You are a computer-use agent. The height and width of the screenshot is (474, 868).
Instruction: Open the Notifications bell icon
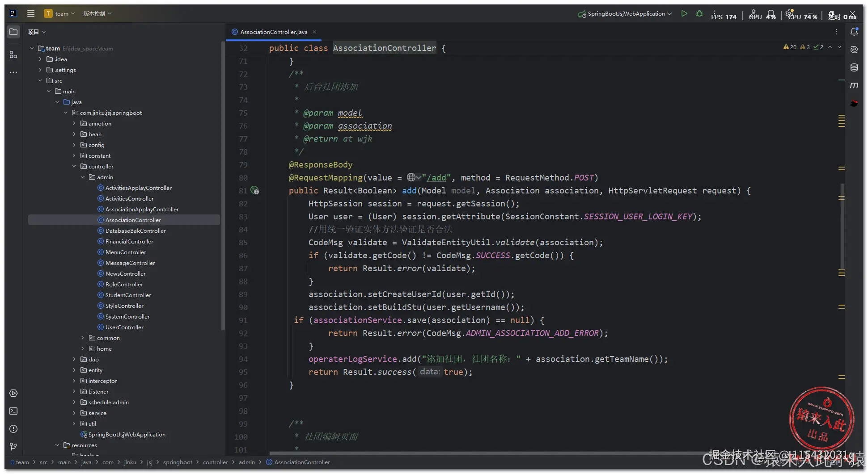point(854,32)
